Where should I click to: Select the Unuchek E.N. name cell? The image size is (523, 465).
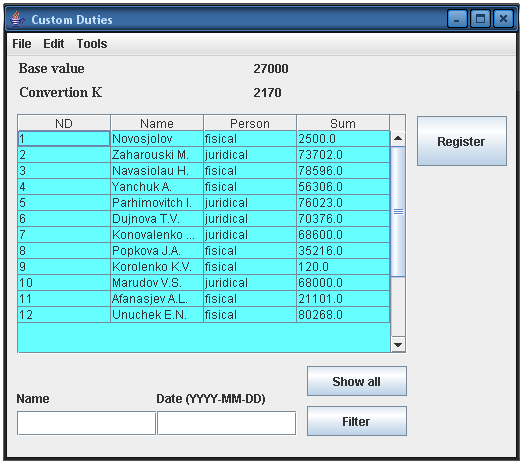click(157, 315)
